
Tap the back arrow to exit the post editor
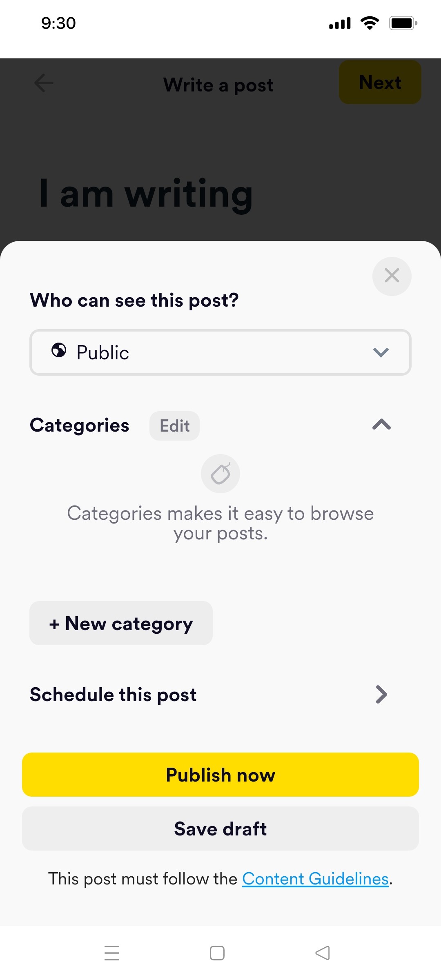(x=43, y=83)
